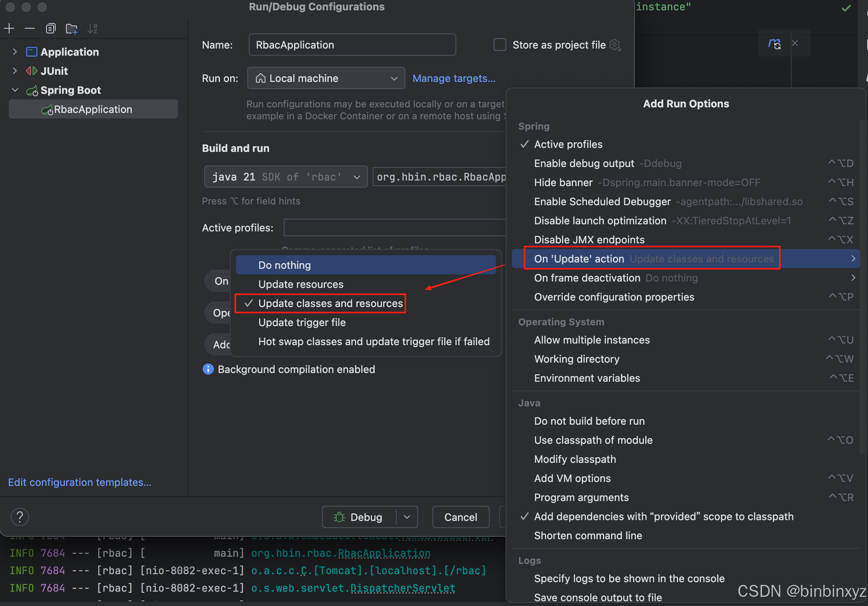Select Hide banner option
Screen dimensions: 868x606
(686, 183)
